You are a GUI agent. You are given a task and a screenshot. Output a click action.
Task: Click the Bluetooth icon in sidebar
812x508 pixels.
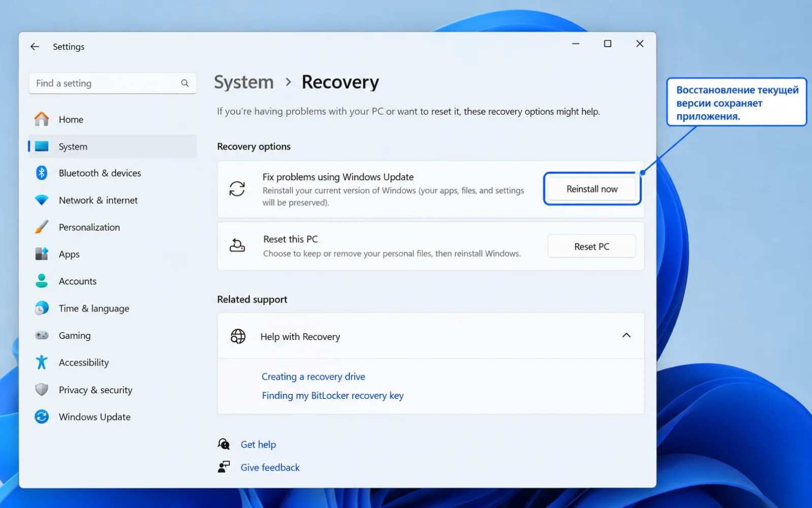pyautogui.click(x=42, y=173)
